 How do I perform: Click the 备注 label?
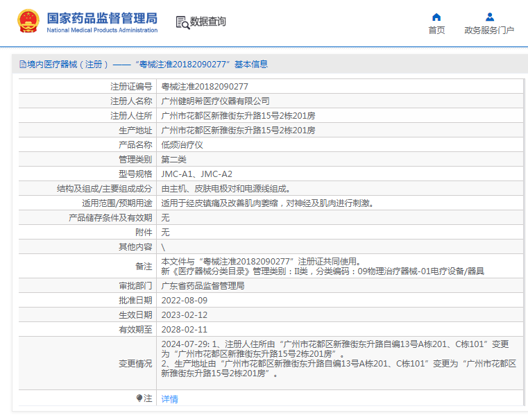[144, 266]
